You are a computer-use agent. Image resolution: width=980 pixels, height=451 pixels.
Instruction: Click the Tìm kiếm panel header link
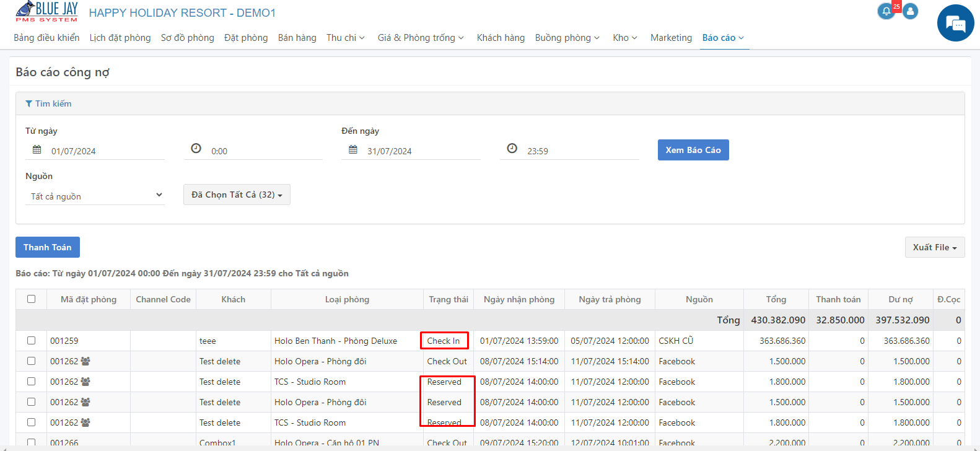[x=48, y=103]
